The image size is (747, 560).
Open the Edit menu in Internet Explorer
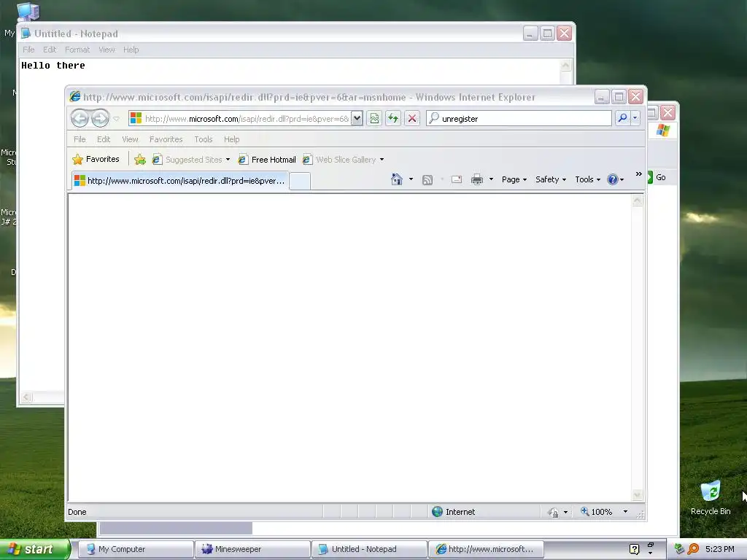(104, 139)
